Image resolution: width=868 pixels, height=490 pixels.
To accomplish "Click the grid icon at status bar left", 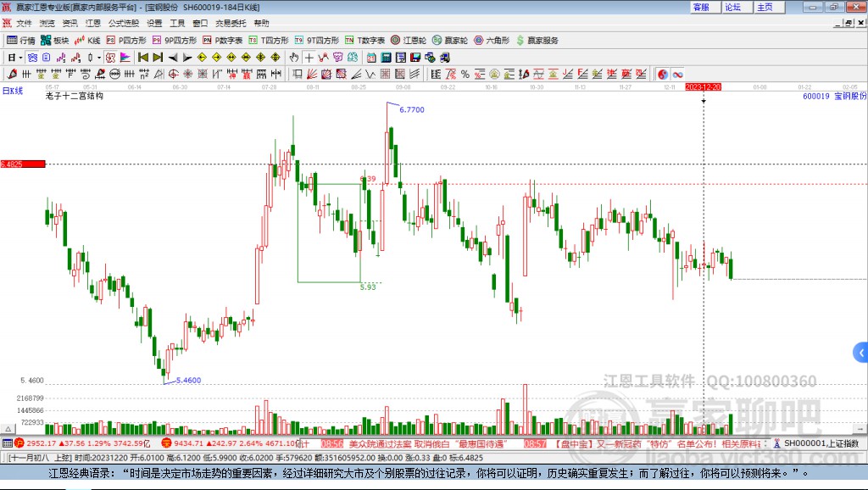I will [x=7, y=443].
